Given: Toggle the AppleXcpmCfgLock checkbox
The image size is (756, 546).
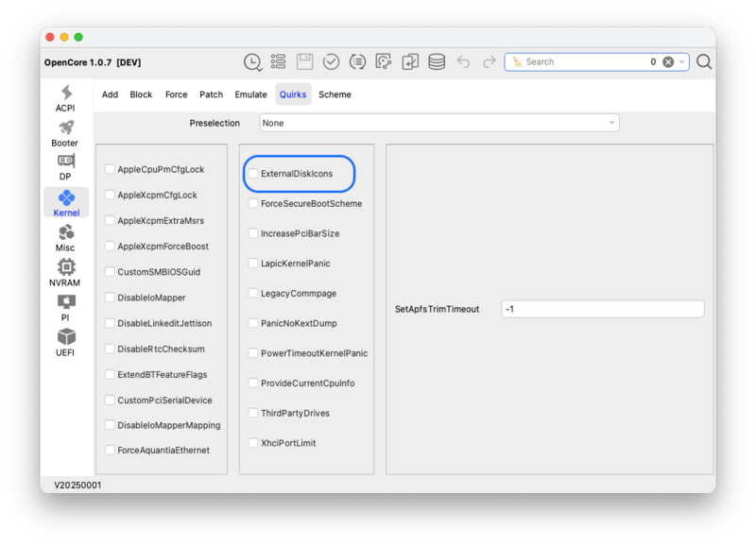Looking at the screenshot, I should pos(111,196).
